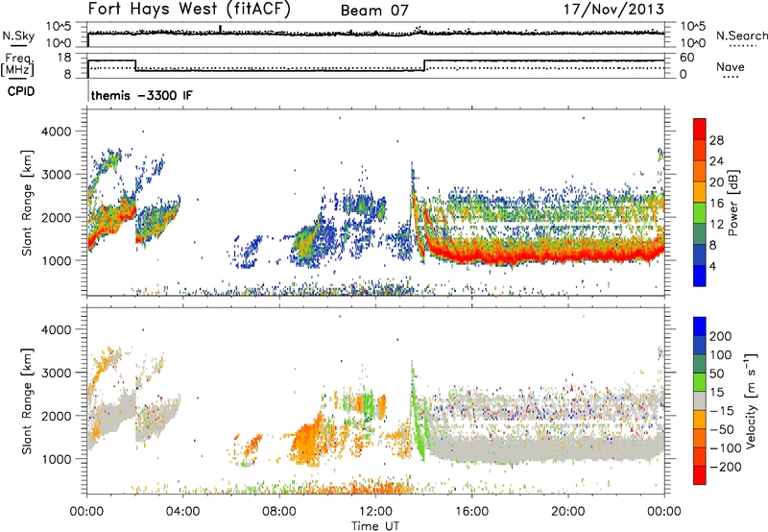Image resolution: width=768 pixels, height=532 pixels.
Task: Click the 'Fort Hays West (fitACF)' title
Action: click(189, 9)
